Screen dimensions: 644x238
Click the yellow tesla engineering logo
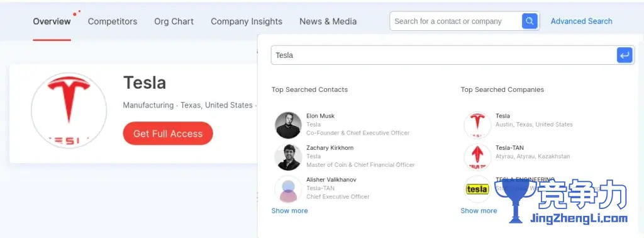coord(477,189)
